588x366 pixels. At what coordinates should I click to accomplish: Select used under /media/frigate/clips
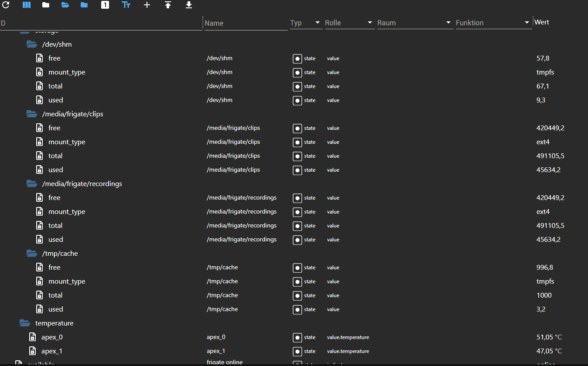coord(56,170)
